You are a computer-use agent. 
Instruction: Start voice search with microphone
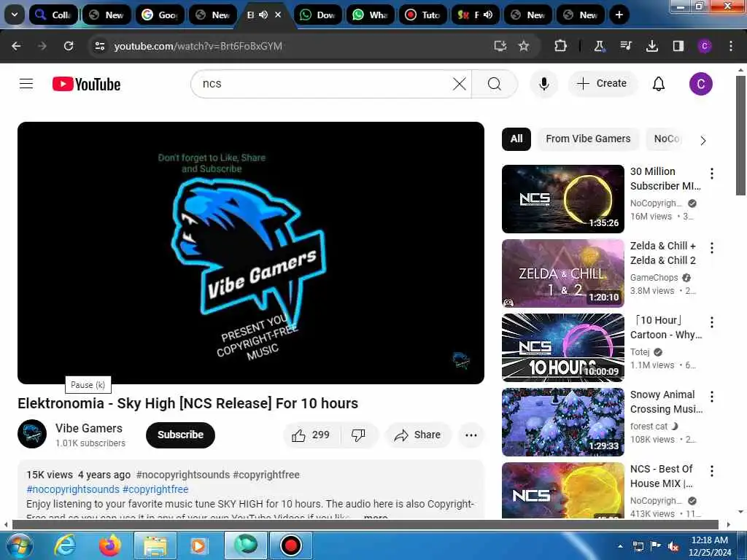(x=543, y=84)
